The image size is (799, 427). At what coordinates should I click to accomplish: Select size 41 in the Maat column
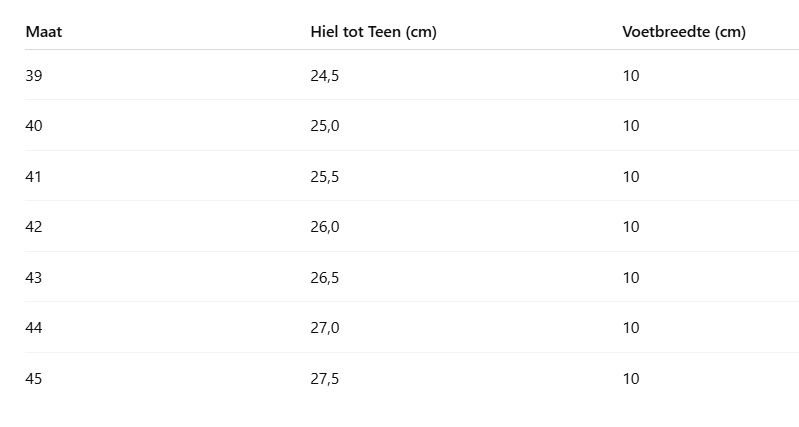click(34, 177)
